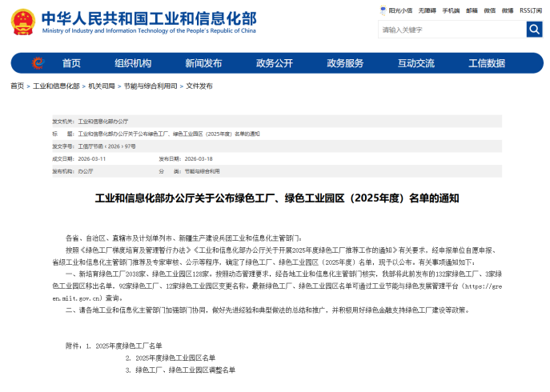The height and width of the screenshot is (392, 550).
Task: Open 政务公开 navigation menu item
Action: tap(275, 63)
